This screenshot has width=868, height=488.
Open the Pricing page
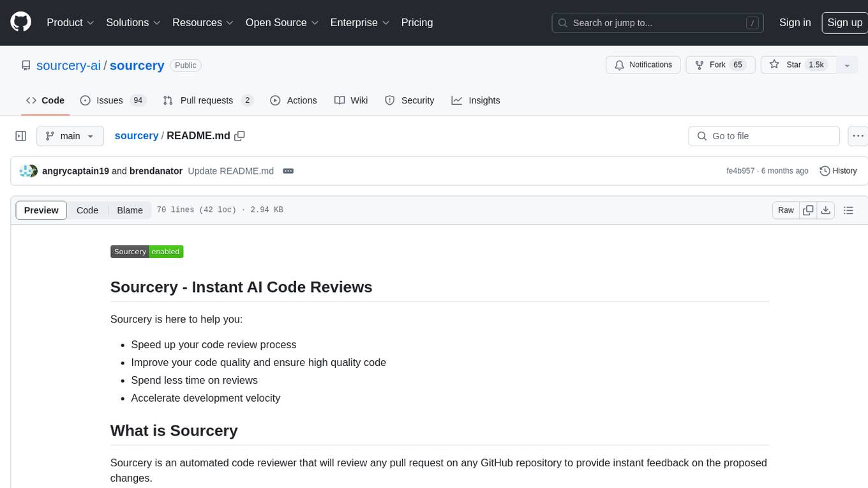coord(417,22)
